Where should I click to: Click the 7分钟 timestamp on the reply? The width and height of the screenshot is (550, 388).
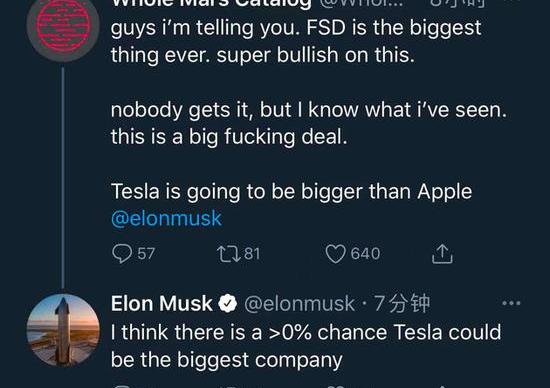402,303
